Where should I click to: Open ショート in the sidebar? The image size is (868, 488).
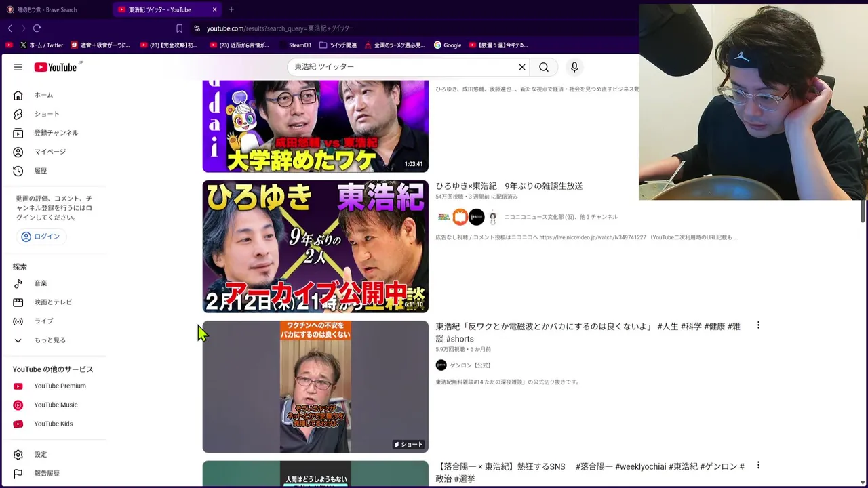(46, 114)
